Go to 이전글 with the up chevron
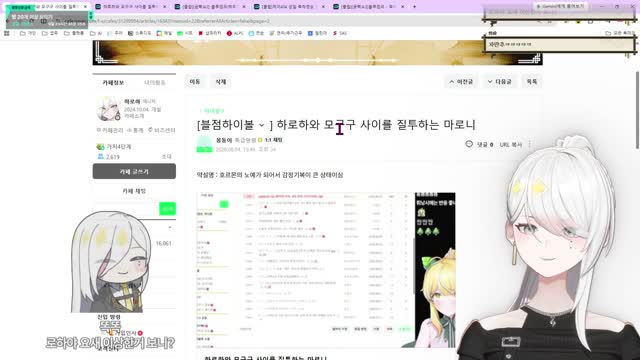 point(461,82)
